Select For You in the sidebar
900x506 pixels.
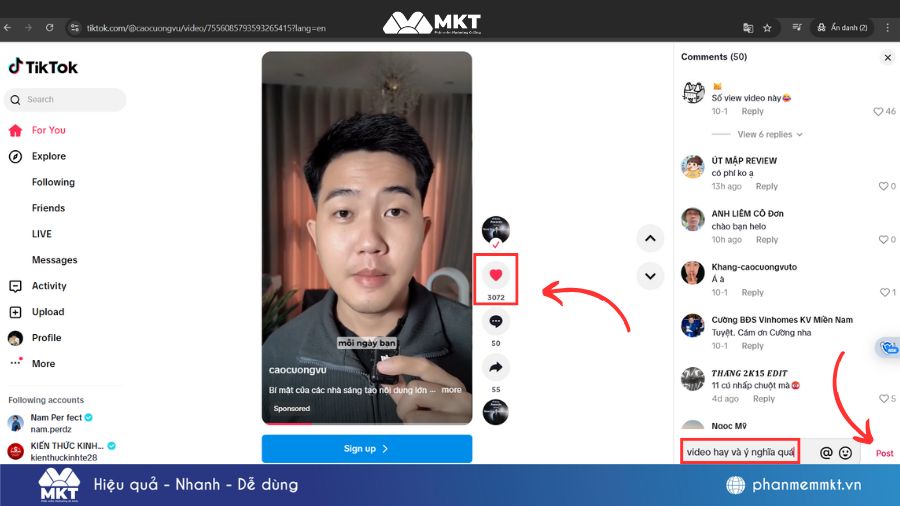coord(48,130)
